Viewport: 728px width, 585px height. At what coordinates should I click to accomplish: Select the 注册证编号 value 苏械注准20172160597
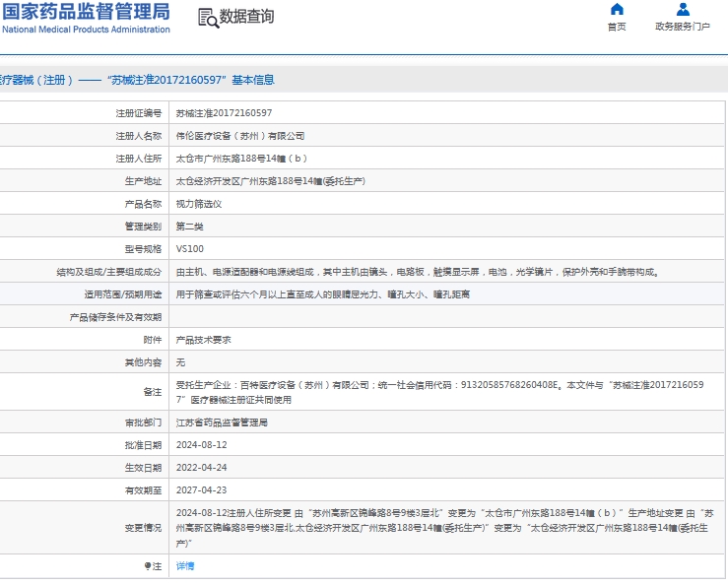point(224,113)
